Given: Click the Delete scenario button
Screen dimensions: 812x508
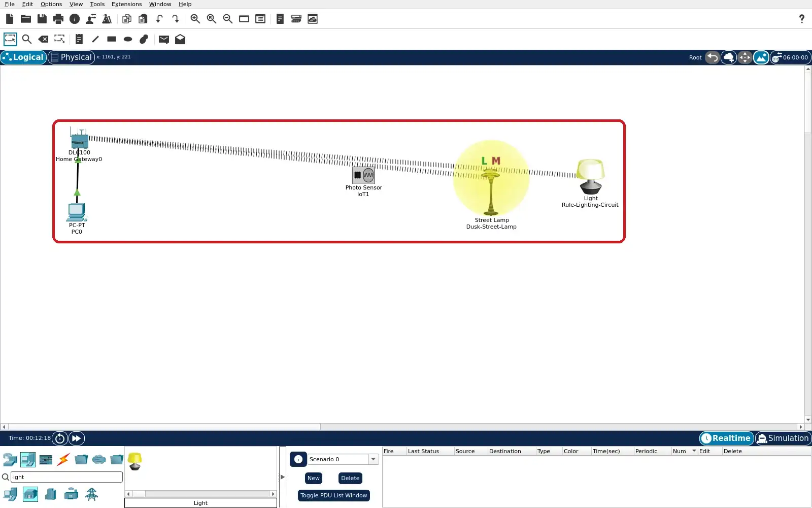Looking at the screenshot, I should (350, 478).
